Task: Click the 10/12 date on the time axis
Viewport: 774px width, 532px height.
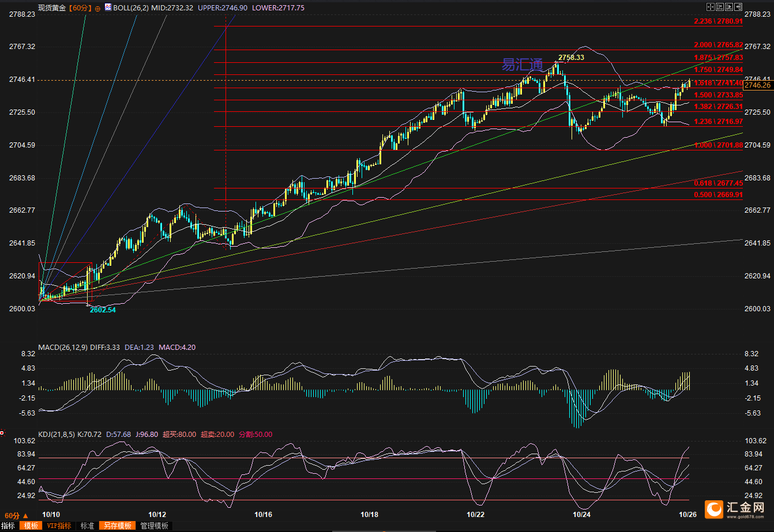Action: pyautogui.click(x=157, y=514)
